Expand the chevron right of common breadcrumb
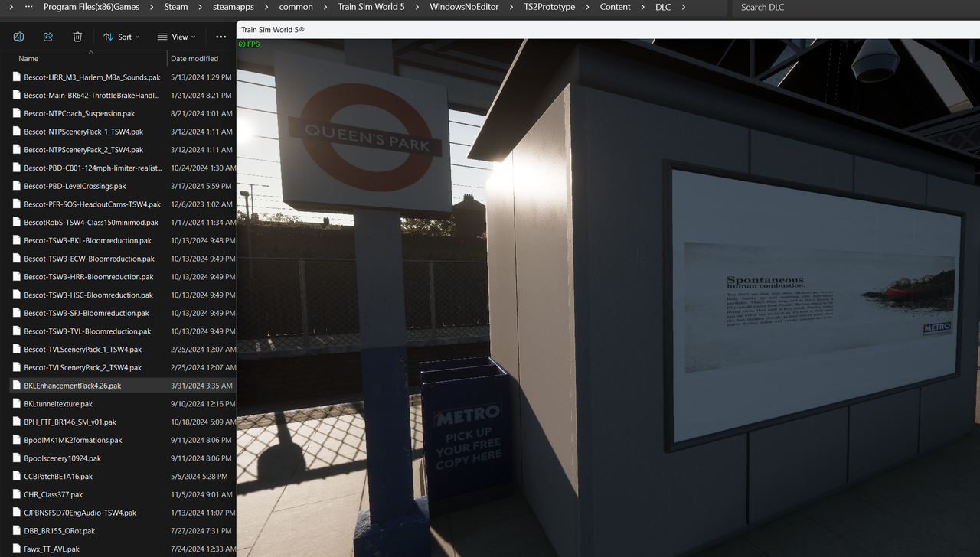Screen dimensions: 980x557 (325, 7)
